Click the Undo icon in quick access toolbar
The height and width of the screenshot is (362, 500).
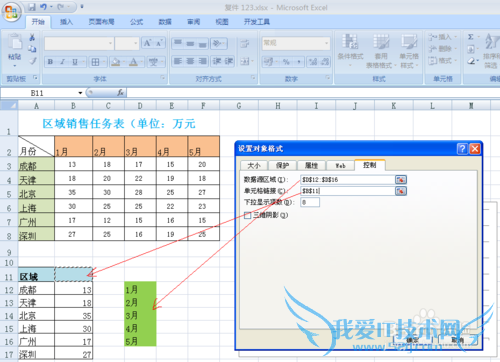coord(44,7)
